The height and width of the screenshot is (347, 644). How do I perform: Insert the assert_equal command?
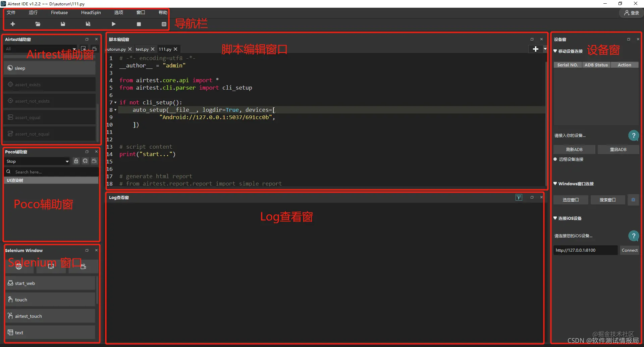point(50,117)
